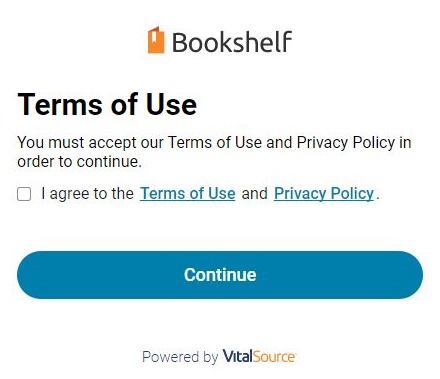
Task: Click the white "Continue" label text
Action: click(x=220, y=275)
